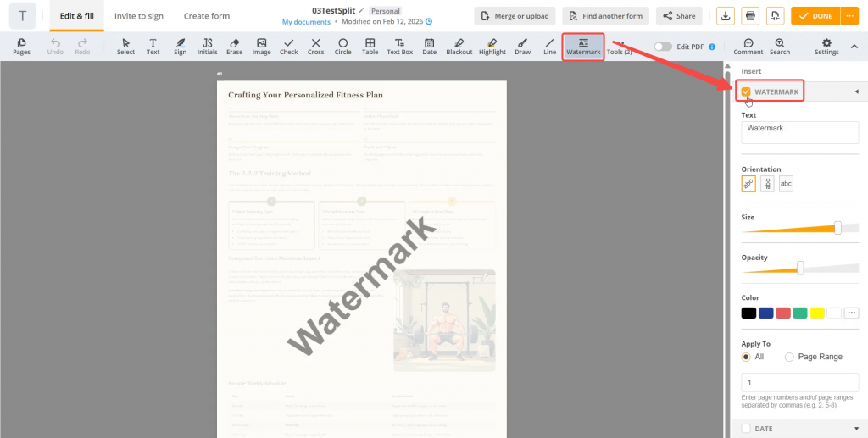
Task: Click the Personal label tag
Action: click(x=386, y=11)
